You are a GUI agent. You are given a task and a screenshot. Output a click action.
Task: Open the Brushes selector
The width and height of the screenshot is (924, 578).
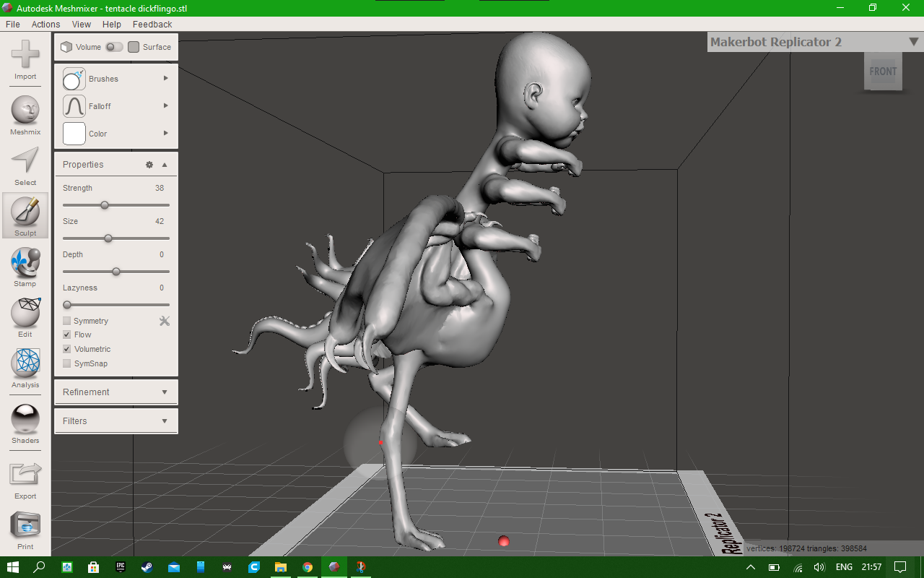point(115,79)
